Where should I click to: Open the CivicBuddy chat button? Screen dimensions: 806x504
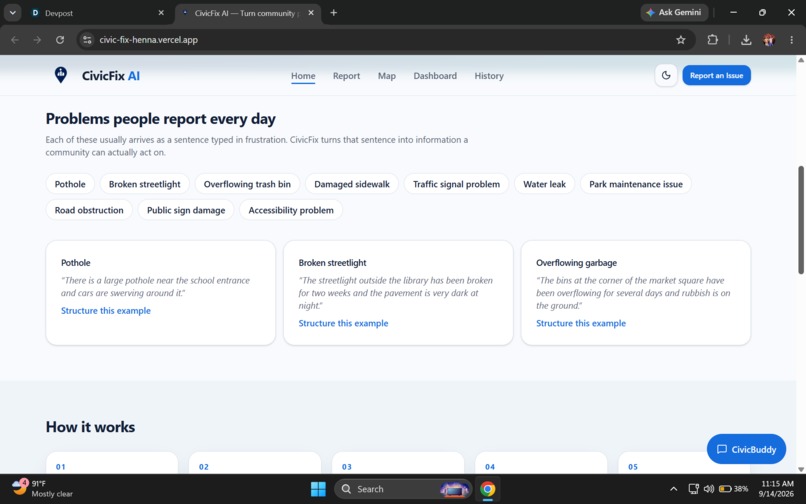click(x=746, y=449)
